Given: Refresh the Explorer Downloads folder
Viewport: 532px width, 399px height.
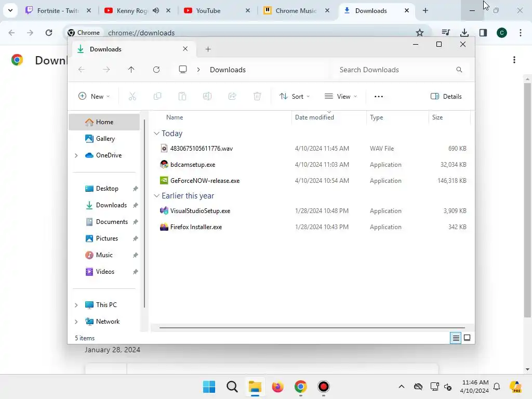Looking at the screenshot, I should click(x=156, y=70).
